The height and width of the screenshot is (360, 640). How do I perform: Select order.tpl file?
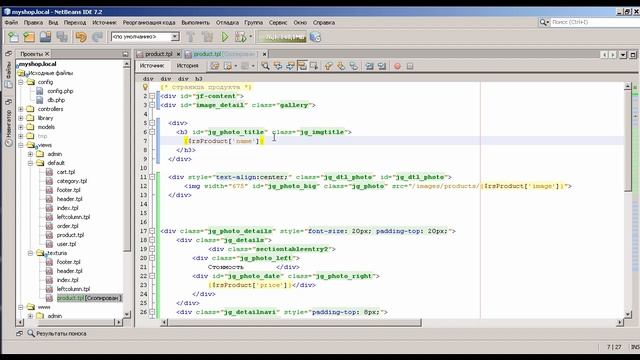[x=67, y=226]
